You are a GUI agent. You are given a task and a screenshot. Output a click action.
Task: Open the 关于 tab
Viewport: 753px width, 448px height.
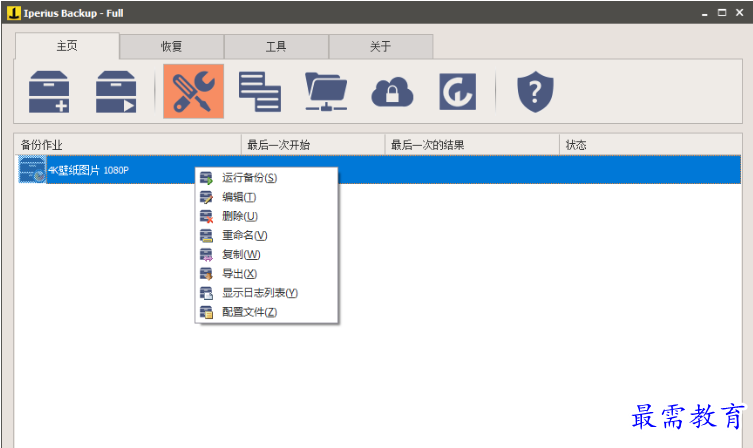381,47
